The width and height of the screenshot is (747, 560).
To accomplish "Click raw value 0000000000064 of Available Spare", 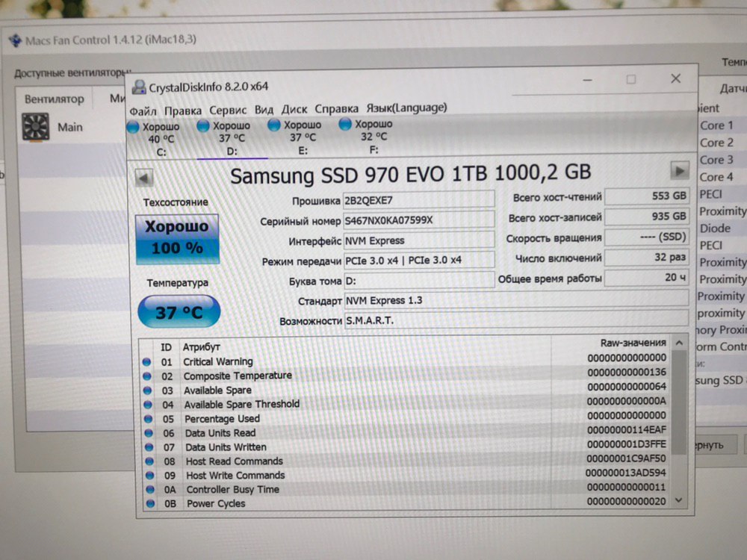I will (x=627, y=387).
